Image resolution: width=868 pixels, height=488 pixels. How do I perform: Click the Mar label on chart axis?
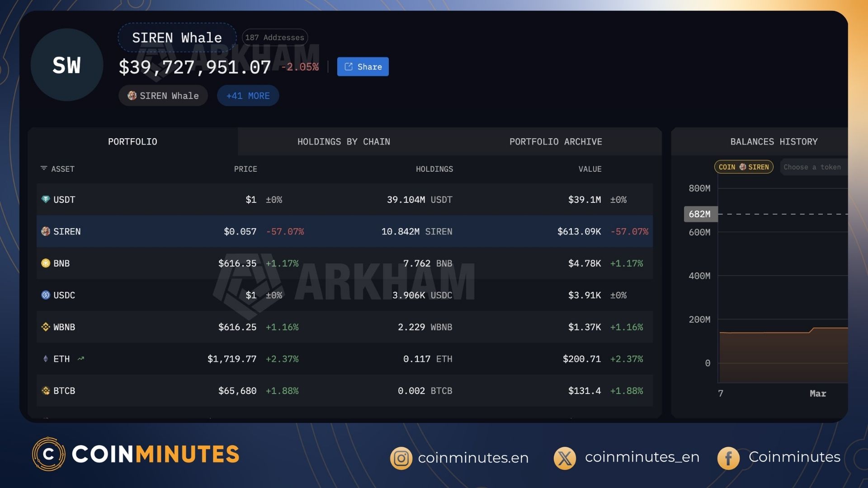click(x=818, y=393)
